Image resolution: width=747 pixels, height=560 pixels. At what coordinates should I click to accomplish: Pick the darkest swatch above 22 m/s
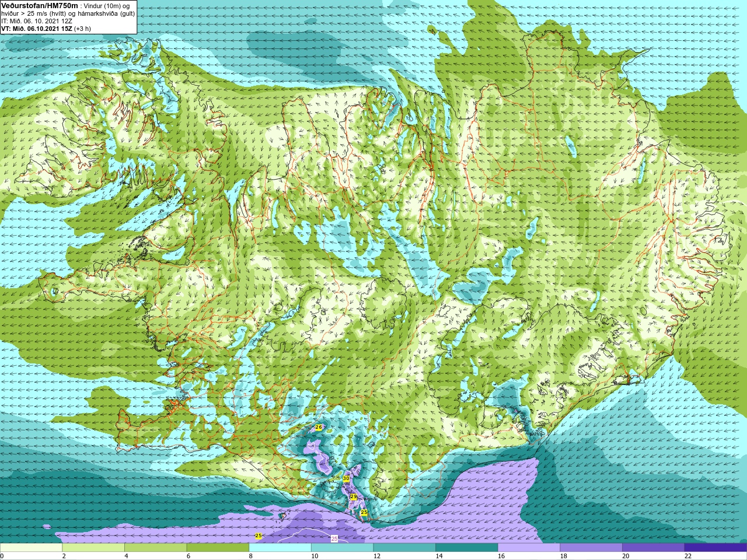[715, 547]
